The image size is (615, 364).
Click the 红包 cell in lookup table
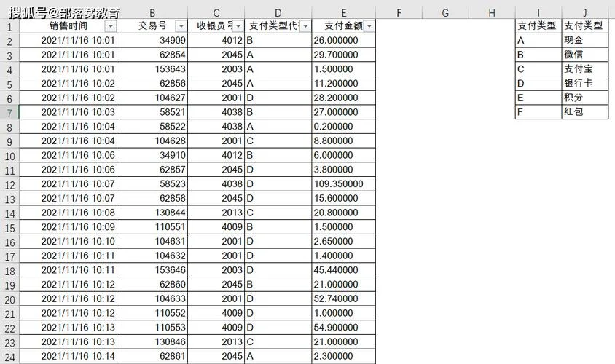pyautogui.click(x=585, y=112)
